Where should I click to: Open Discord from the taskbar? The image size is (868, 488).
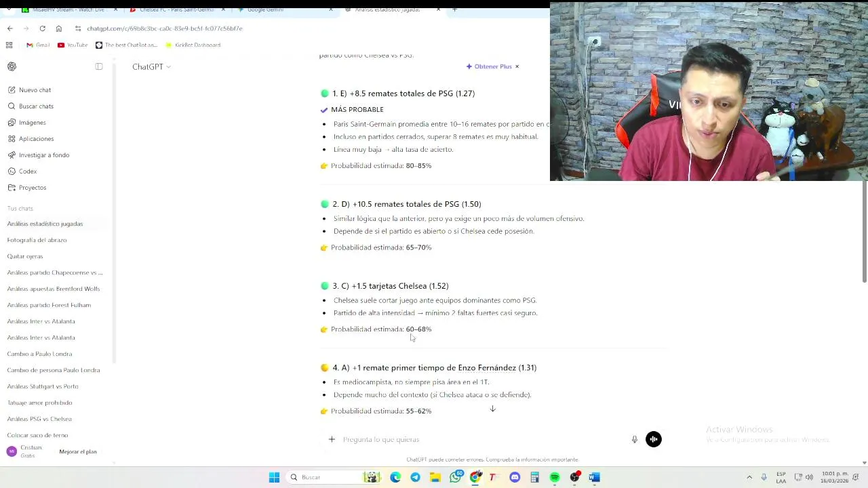point(515,477)
